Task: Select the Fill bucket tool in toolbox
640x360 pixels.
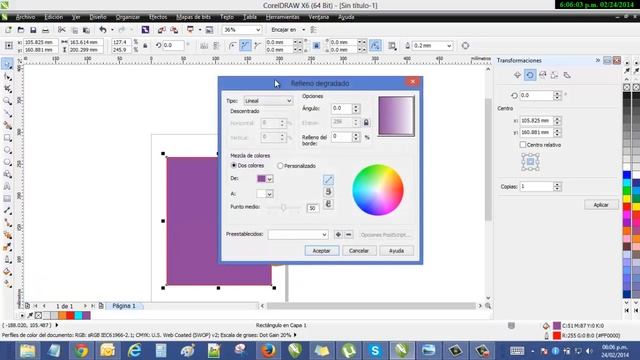Action: 7,271
